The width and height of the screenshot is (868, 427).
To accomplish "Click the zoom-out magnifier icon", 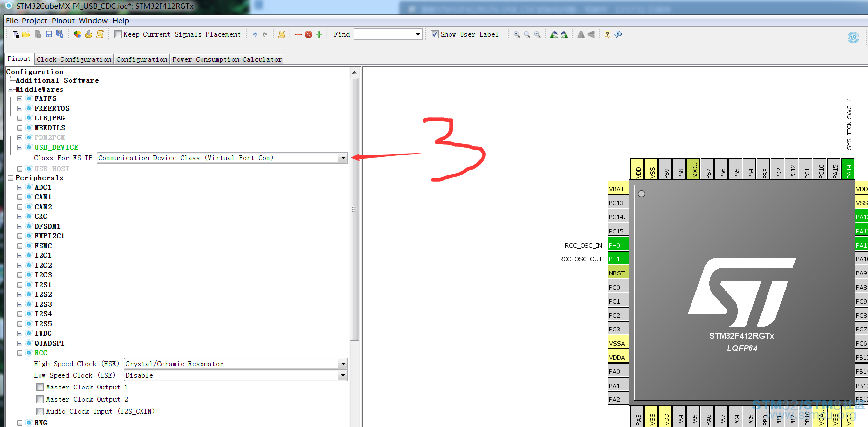I will [537, 35].
